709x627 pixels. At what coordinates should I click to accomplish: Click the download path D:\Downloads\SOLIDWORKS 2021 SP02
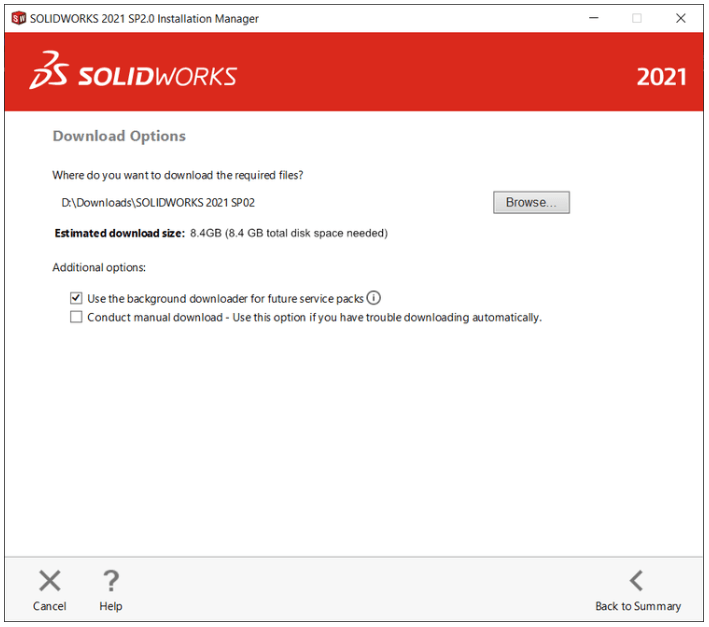coord(158,203)
